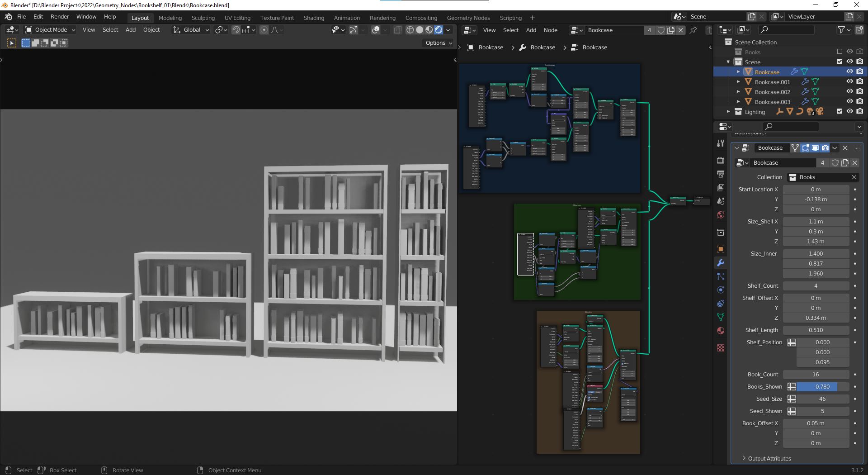
Task: Expand the Lighting collection
Action: click(728, 112)
